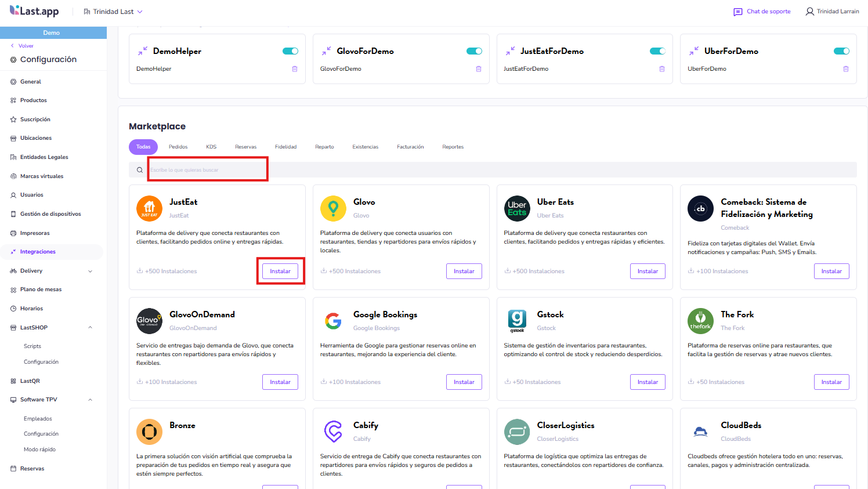Disable the DemoHelper integration toggle
Screen dimensions: 868x489
pyautogui.click(x=290, y=51)
